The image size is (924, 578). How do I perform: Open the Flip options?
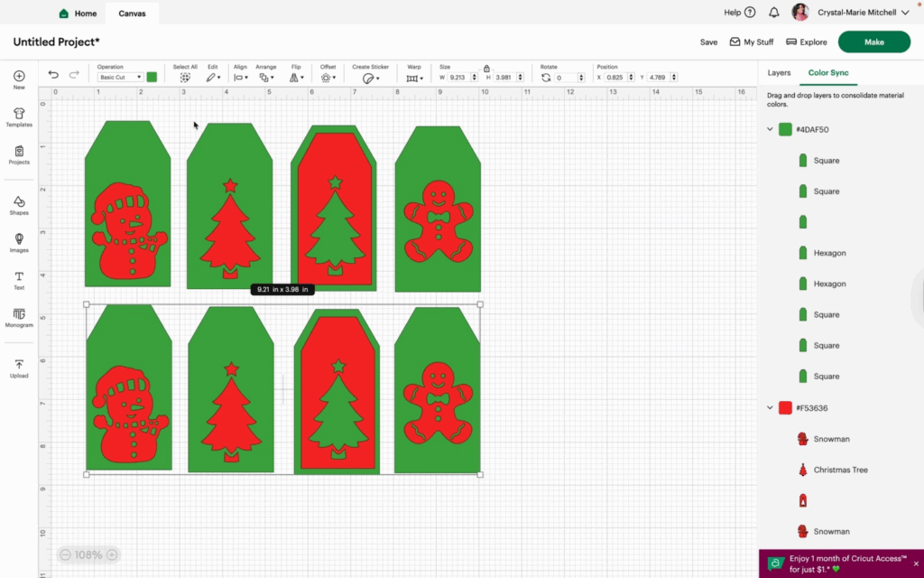pos(296,78)
